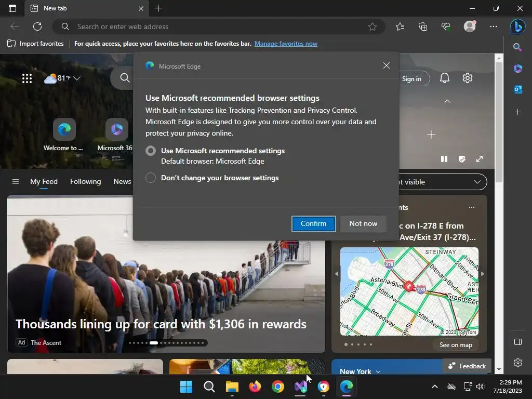Switch to My Feed tab
This screenshot has height=399, width=532.
point(44,181)
